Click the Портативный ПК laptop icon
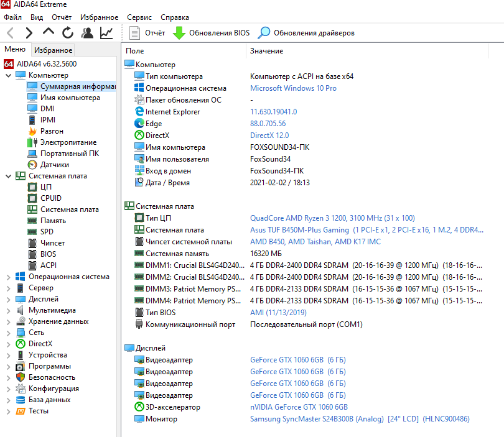 pyautogui.click(x=32, y=154)
